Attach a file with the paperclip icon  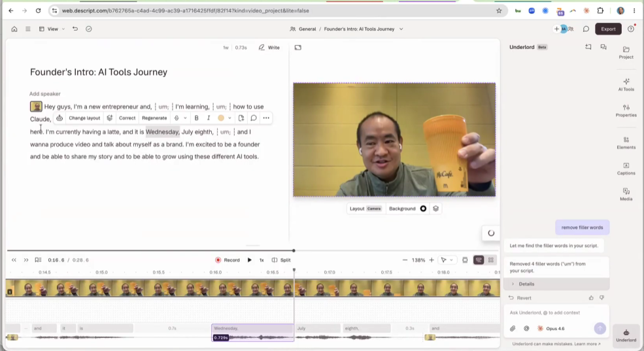click(x=513, y=328)
